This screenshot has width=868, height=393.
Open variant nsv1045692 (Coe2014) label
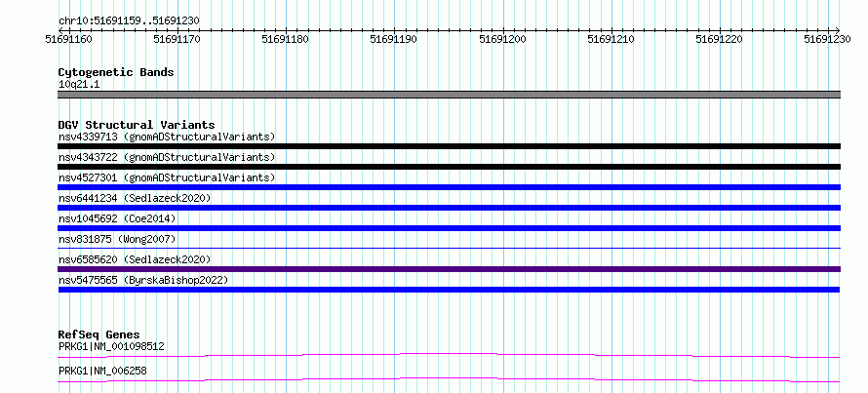(x=117, y=218)
